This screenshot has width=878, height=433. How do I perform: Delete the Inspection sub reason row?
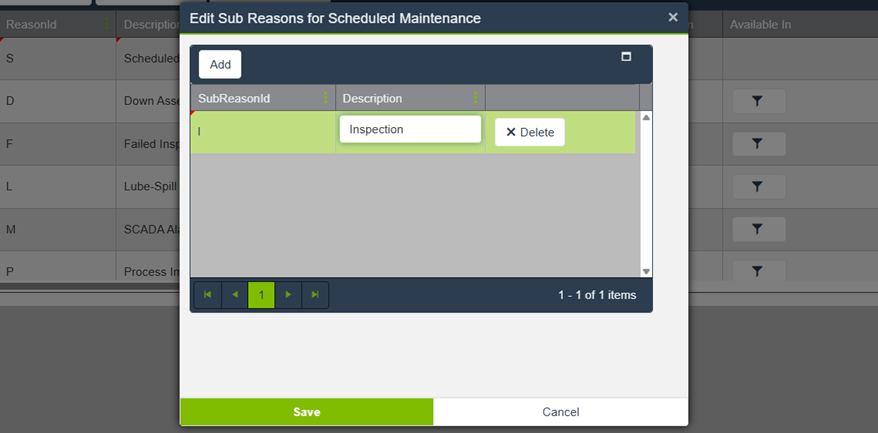(529, 132)
